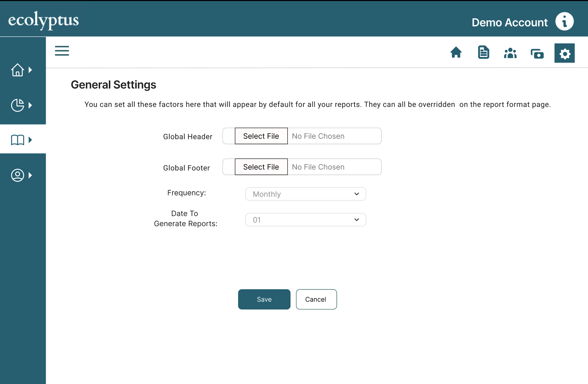The width and height of the screenshot is (588, 384).
Task: Select the pie chart icon in the sidebar
Action: (18, 104)
